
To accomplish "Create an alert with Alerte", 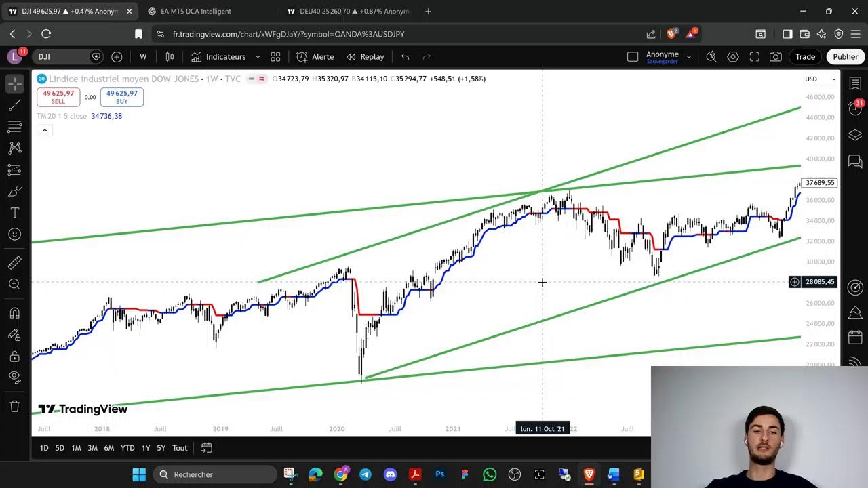I will point(315,57).
